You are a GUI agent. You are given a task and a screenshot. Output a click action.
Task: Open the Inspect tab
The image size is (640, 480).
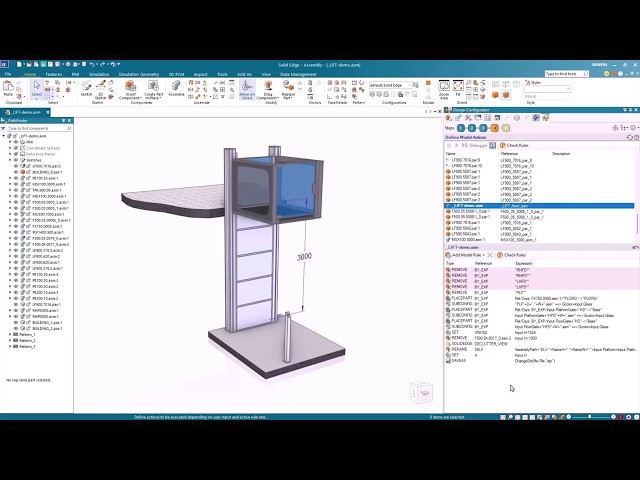pyautogui.click(x=200, y=74)
